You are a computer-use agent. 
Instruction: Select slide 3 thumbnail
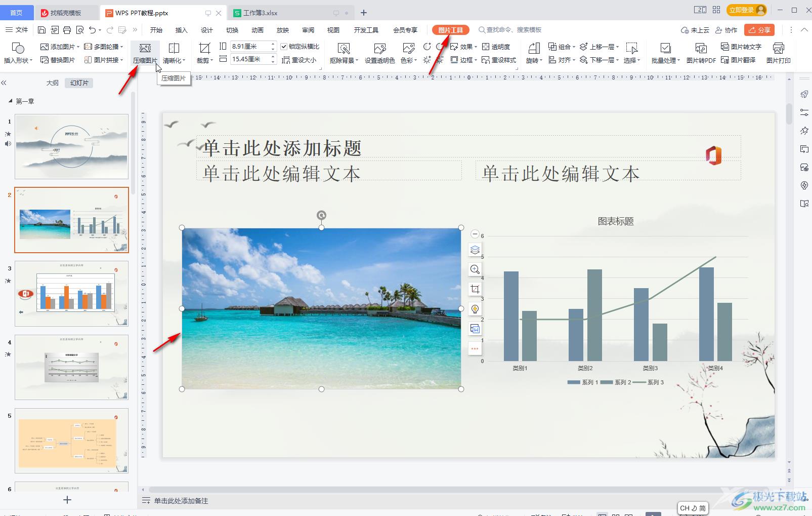pyautogui.click(x=71, y=293)
